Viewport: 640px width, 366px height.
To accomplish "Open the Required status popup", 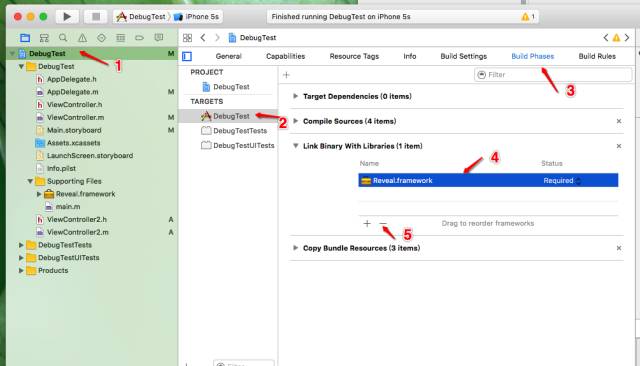I will coord(562,180).
